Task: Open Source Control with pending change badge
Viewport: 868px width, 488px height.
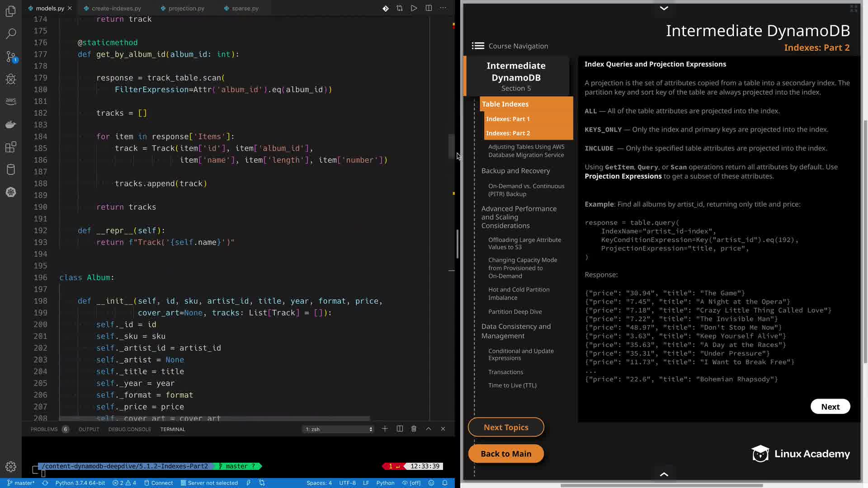Action: [11, 56]
